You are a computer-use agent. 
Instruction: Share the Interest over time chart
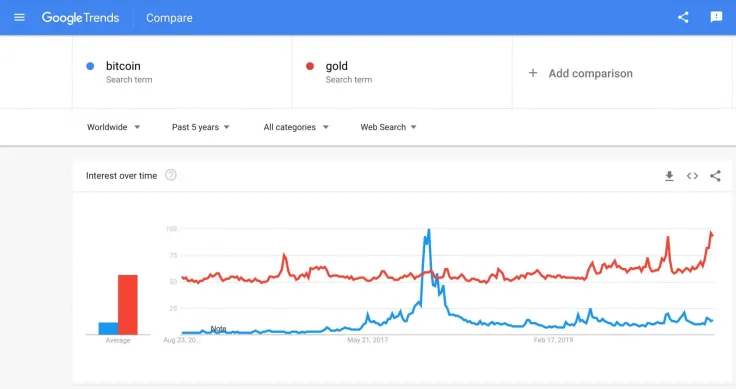[x=715, y=176]
